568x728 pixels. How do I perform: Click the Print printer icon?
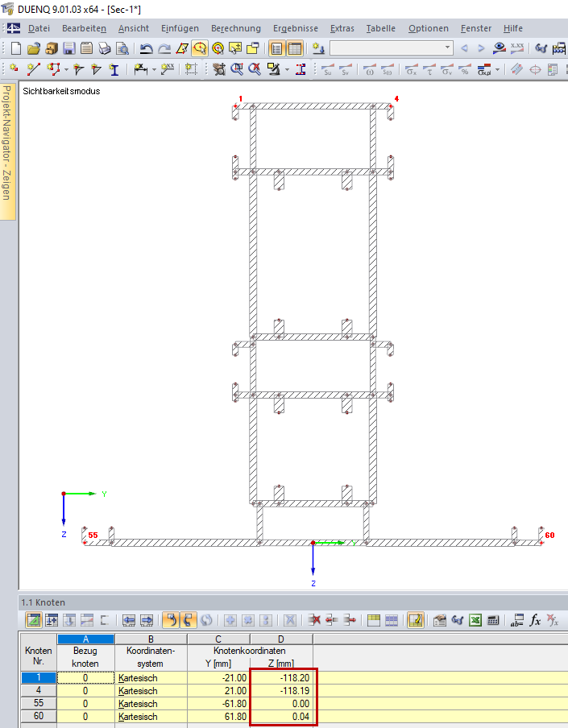105,48
